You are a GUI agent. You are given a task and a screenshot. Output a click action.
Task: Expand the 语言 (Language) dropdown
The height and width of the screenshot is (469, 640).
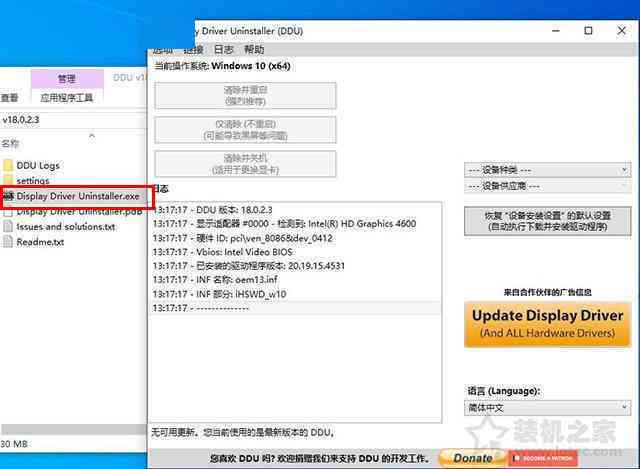[547, 408]
